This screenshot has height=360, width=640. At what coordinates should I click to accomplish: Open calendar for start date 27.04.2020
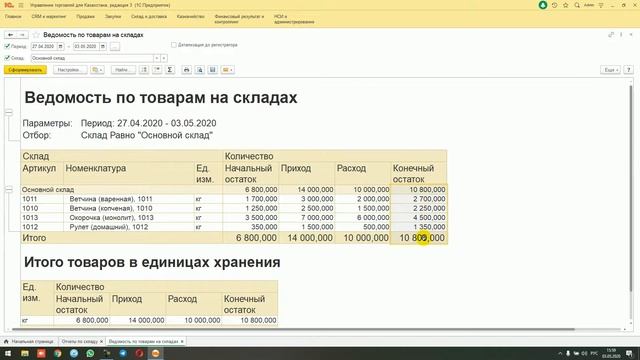60,47
